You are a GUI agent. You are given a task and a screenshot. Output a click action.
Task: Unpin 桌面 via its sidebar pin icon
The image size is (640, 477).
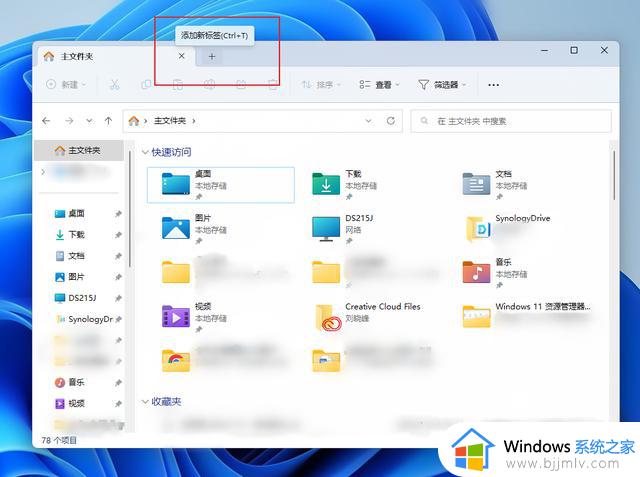point(118,213)
